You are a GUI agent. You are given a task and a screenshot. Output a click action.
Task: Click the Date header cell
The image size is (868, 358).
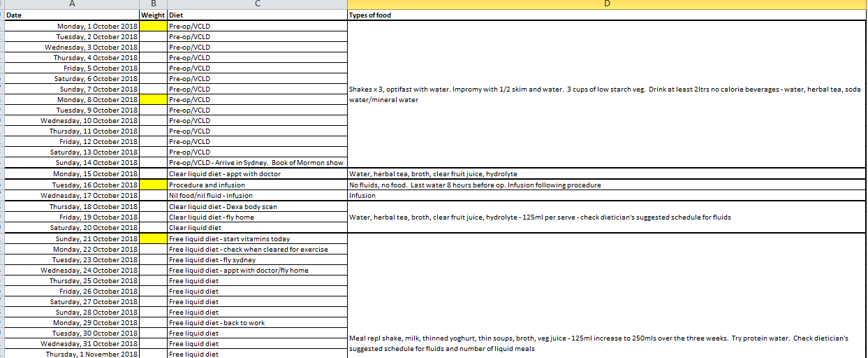[72, 15]
